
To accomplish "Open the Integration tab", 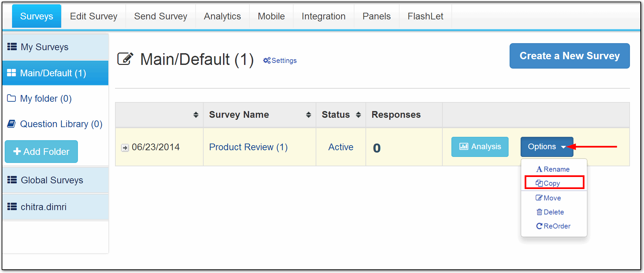I will point(323,16).
